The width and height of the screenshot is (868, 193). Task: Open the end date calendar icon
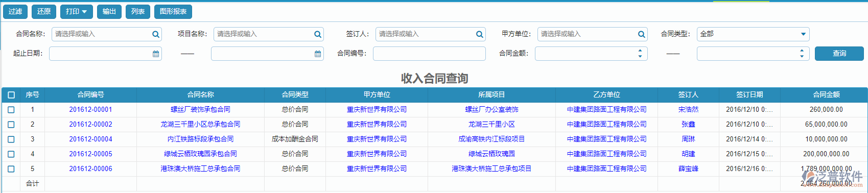pyautogui.click(x=318, y=54)
